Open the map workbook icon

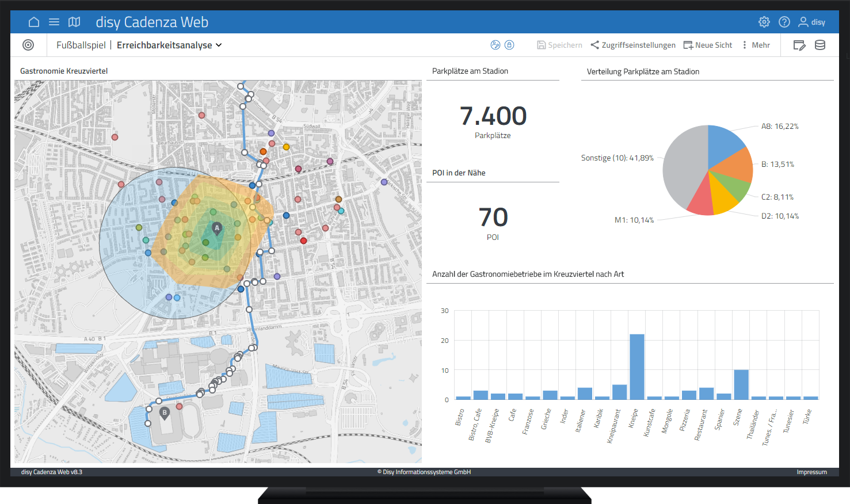74,22
